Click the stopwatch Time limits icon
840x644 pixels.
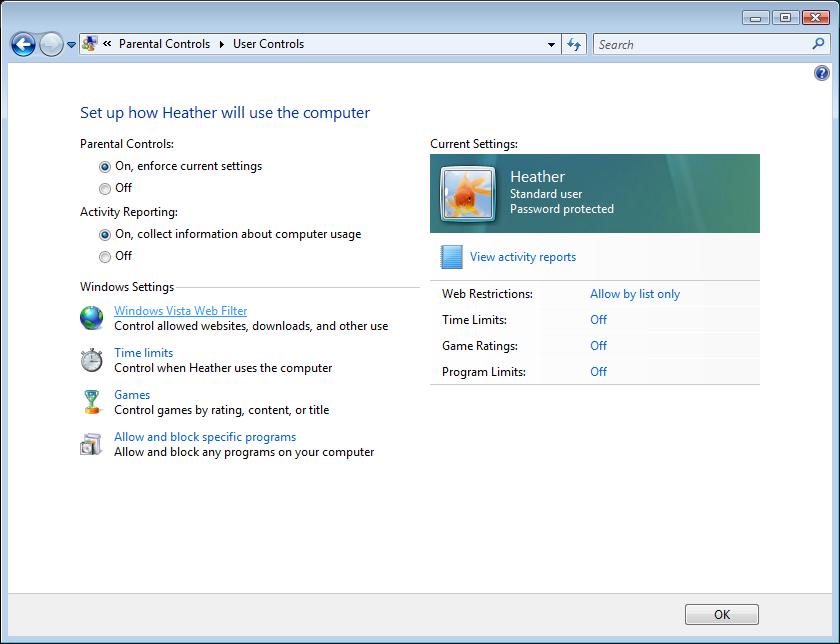pyautogui.click(x=92, y=360)
